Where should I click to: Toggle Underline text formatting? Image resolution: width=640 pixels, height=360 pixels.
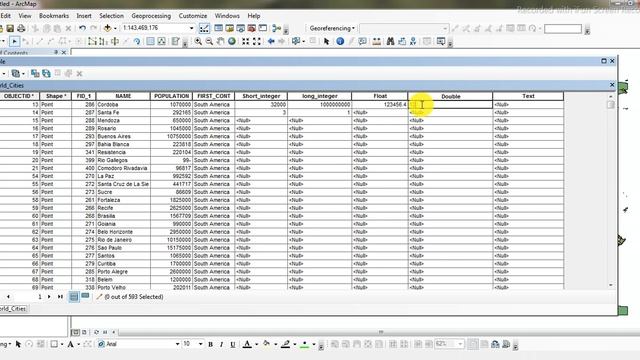[x=233, y=344]
